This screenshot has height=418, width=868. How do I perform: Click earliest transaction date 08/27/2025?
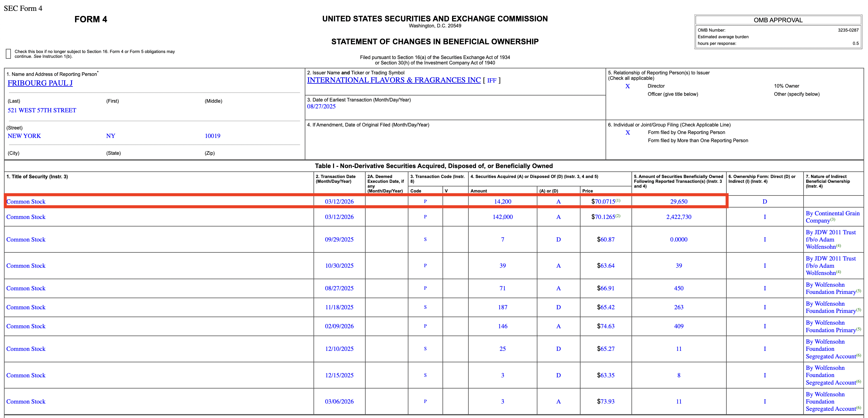(321, 106)
